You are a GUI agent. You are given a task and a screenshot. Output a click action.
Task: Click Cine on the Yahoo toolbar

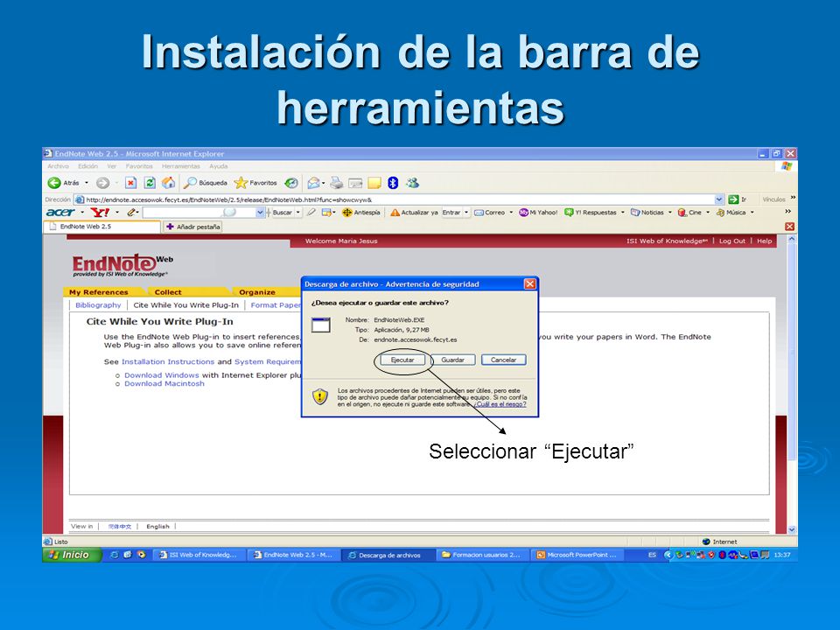[x=689, y=213]
